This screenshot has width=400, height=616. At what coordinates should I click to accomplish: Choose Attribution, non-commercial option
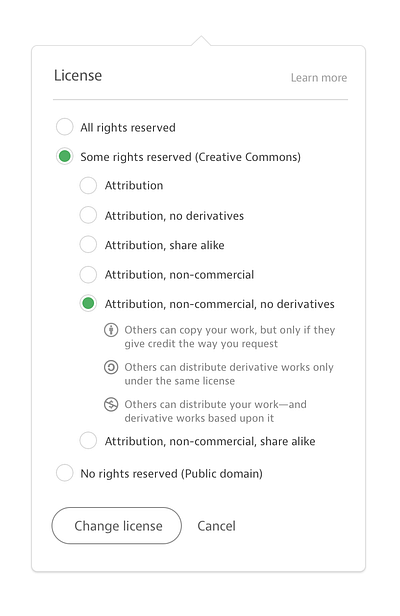[88, 274]
